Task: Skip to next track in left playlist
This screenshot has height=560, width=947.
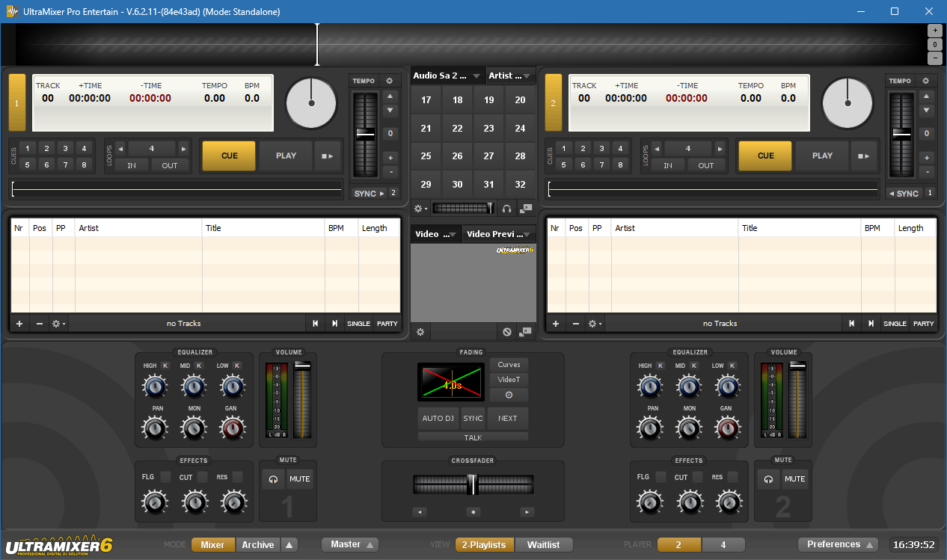Action: point(335,324)
